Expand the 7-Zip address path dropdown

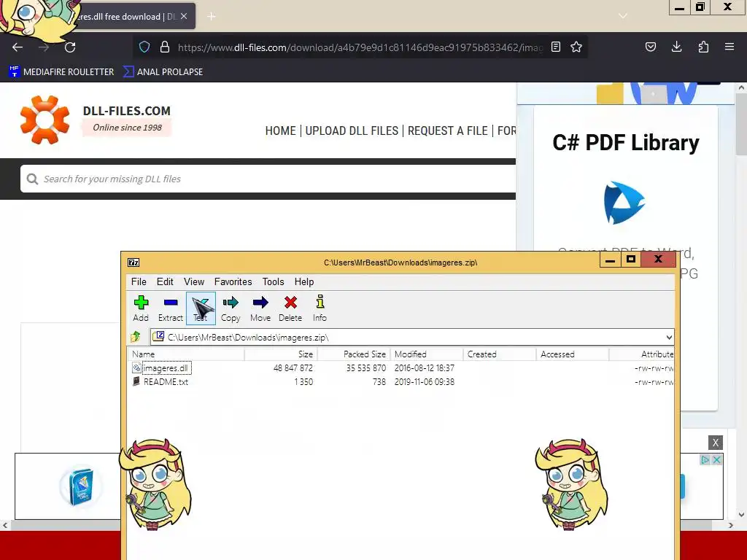(668, 338)
